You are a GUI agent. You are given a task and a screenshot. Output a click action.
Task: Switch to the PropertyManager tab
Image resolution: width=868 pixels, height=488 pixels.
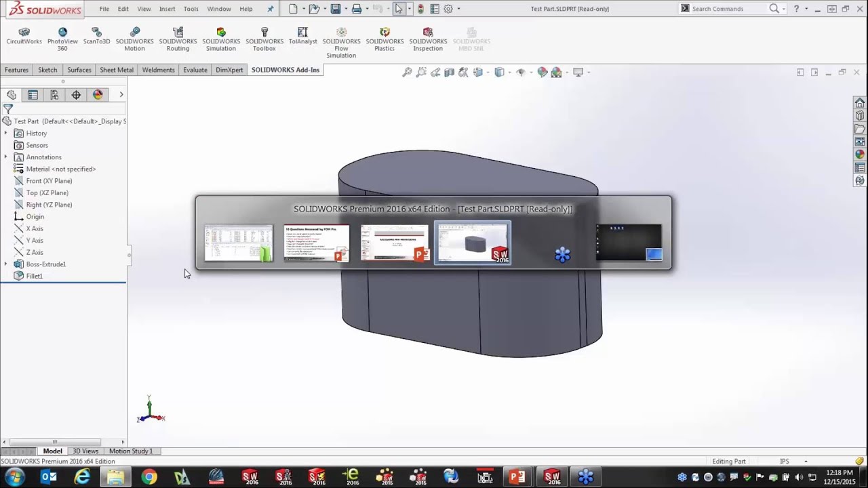[33, 95]
